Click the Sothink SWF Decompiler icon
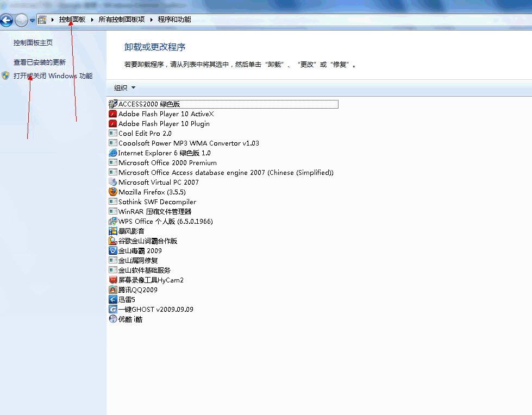Screen dimensions: 532x415 [x=113, y=202]
